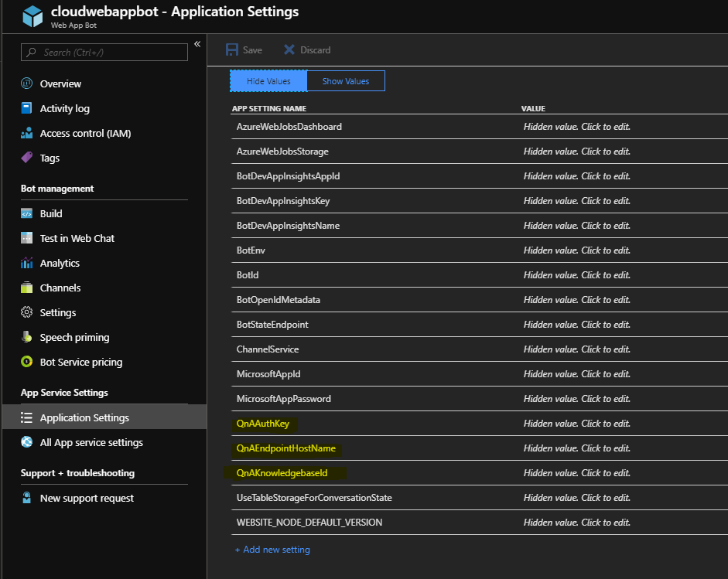Edit the hidden value for AzureWebJobsStorage
728x579 pixels.
click(577, 152)
